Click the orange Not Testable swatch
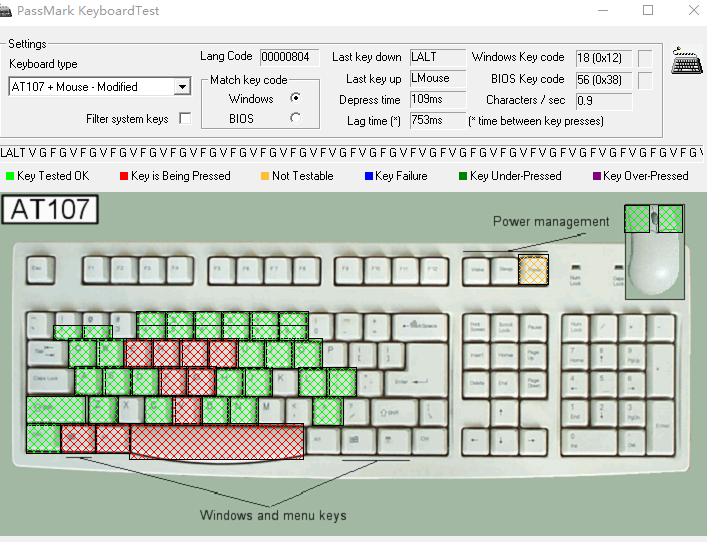 point(265,176)
